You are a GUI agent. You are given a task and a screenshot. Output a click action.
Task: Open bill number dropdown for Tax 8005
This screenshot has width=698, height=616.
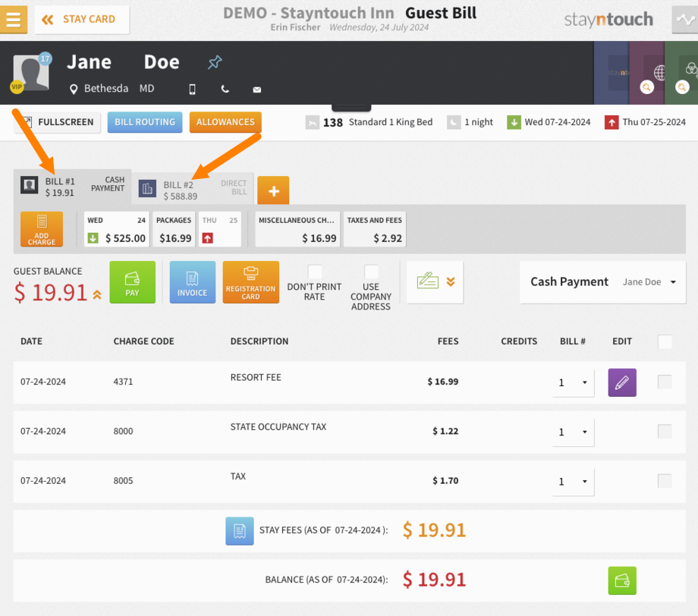click(574, 481)
